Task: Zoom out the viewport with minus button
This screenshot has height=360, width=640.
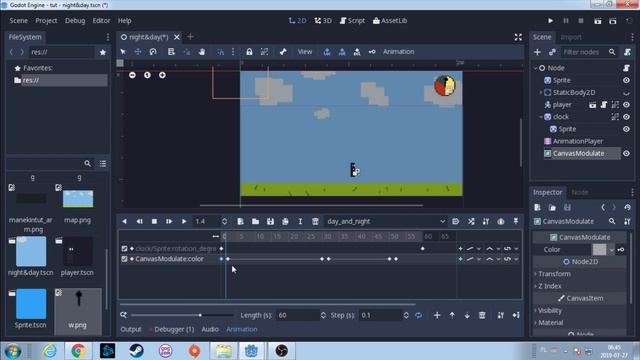Action: 132,75
